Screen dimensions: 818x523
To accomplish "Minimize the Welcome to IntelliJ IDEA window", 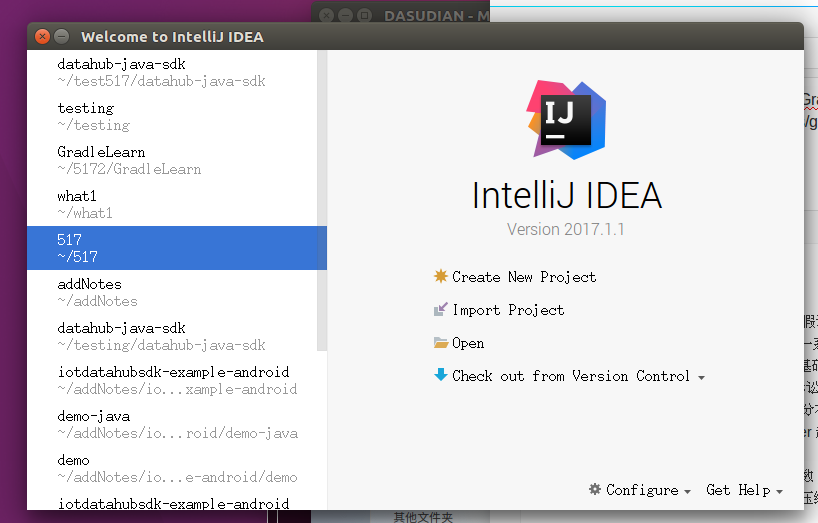I will coord(62,37).
